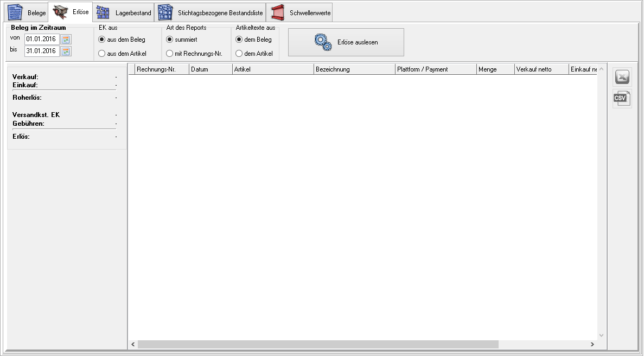This screenshot has width=644, height=356.
Task: Switch to the Belege tab
Action: (26, 12)
